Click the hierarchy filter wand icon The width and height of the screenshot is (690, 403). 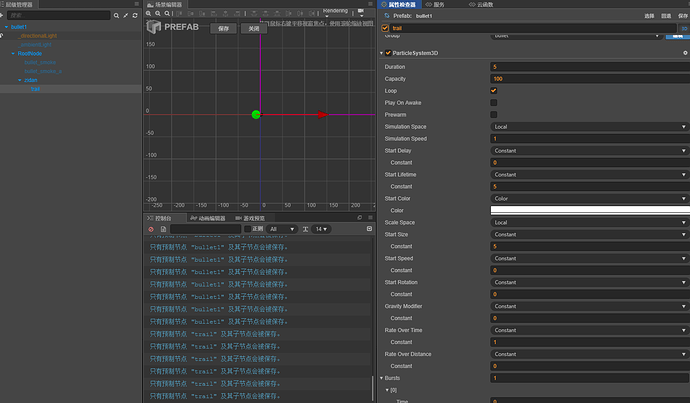126,15
